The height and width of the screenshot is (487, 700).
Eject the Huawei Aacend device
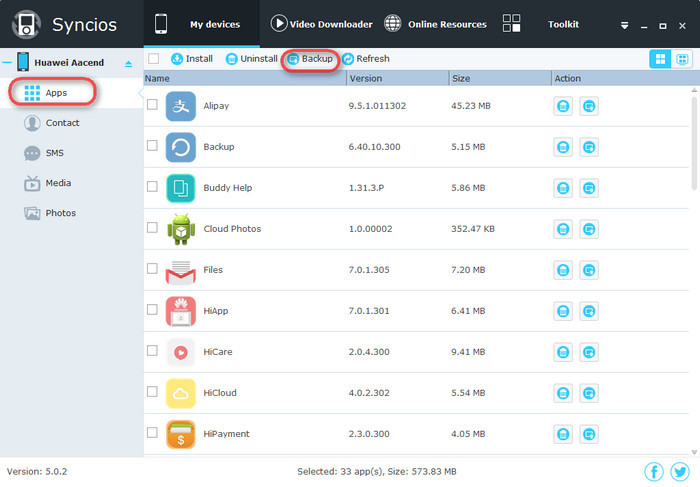[x=129, y=64]
